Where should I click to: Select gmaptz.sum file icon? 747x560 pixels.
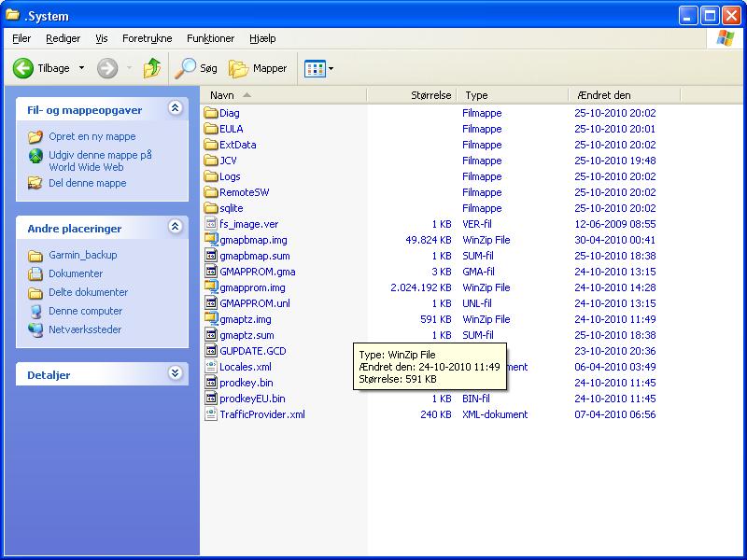pos(211,334)
